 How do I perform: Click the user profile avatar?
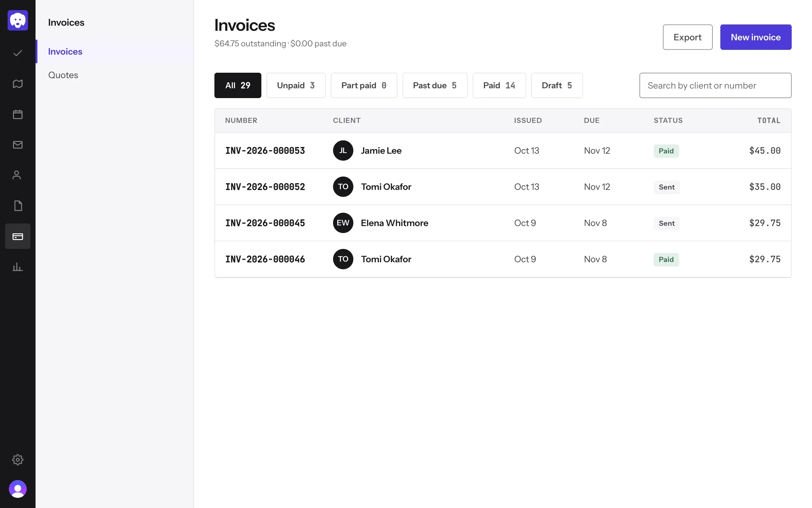[18, 489]
